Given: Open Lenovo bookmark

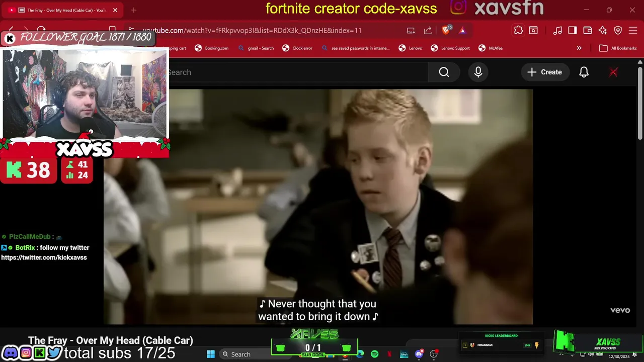Looking at the screenshot, I should click(x=410, y=48).
